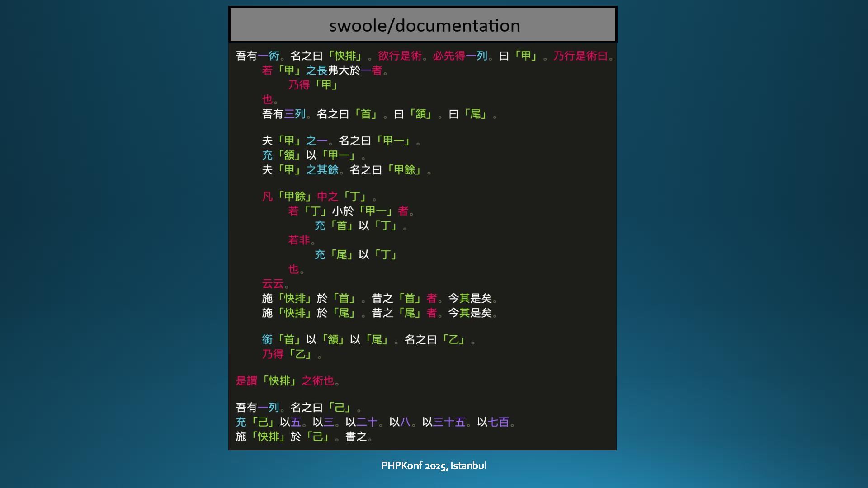Viewport: 868px width, 488px height.
Task: Click the 云云 end-loop keyword
Action: point(273,284)
